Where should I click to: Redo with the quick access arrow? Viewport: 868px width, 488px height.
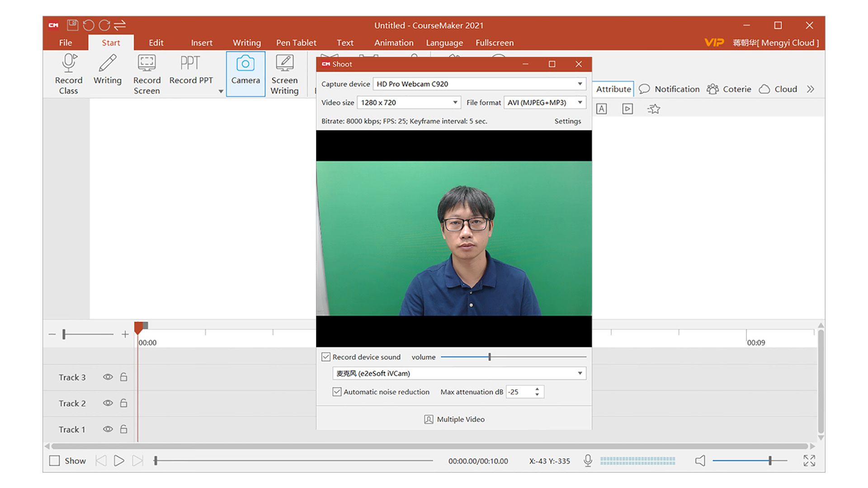tap(104, 25)
